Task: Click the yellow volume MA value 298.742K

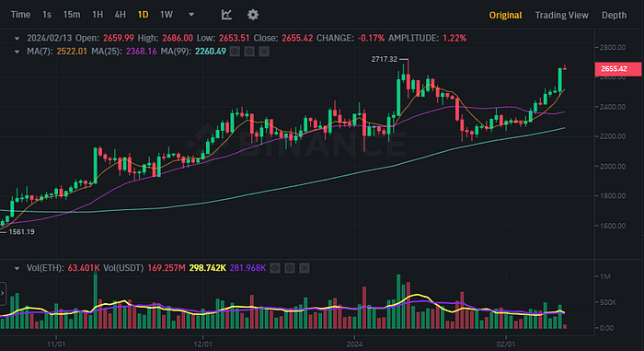Action: (207, 268)
